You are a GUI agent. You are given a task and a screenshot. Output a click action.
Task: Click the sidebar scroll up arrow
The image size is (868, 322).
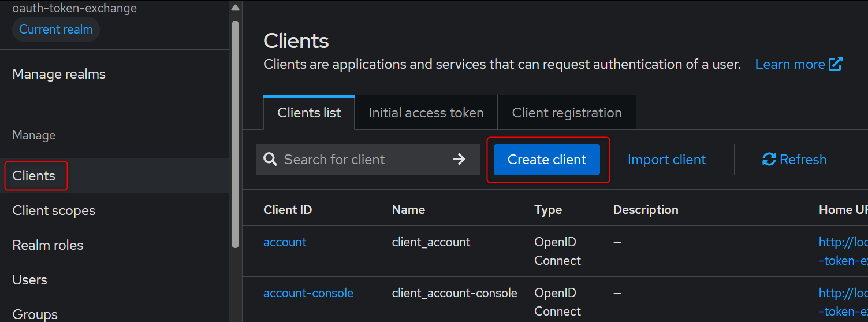tap(235, 8)
